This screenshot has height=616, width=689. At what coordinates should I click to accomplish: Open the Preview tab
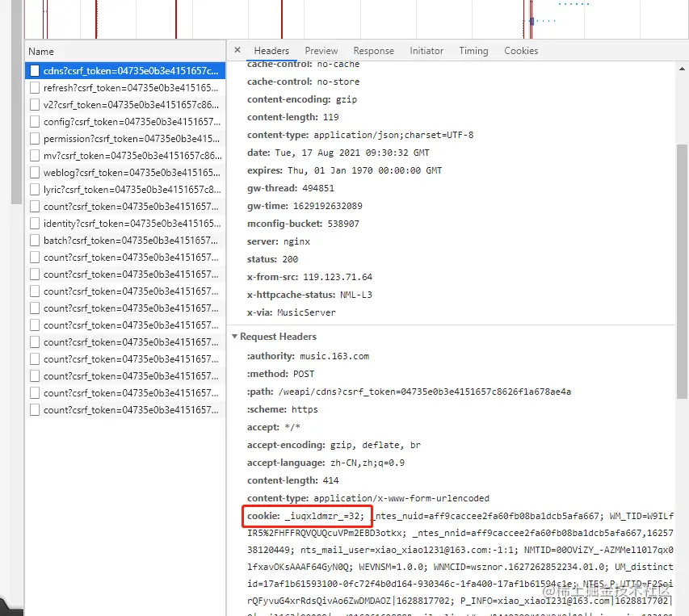click(x=321, y=51)
